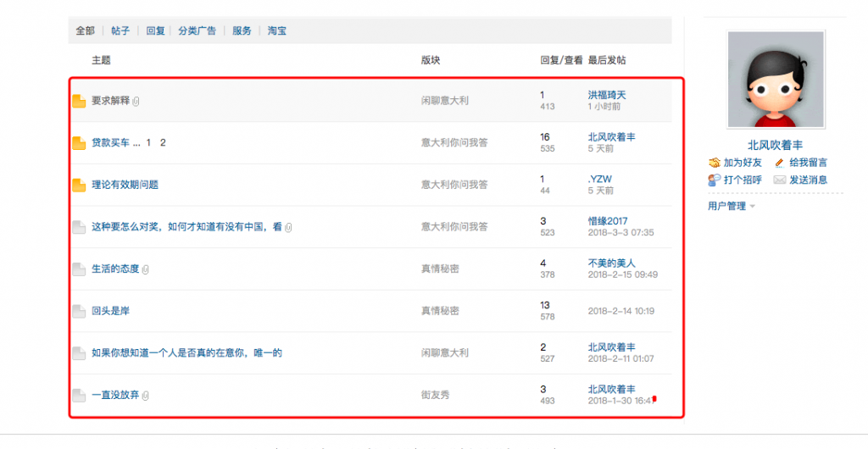Click the attachment clip icon after 生活的态度

[x=146, y=269]
